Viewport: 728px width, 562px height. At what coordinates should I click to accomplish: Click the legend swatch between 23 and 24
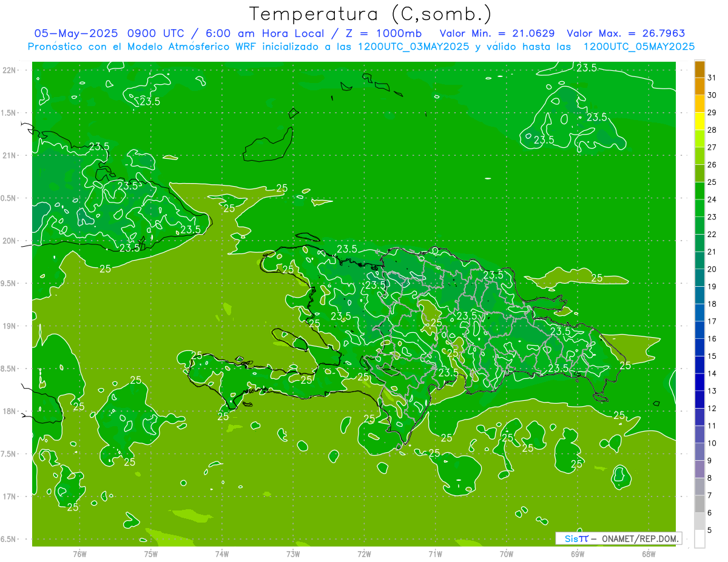click(699, 208)
